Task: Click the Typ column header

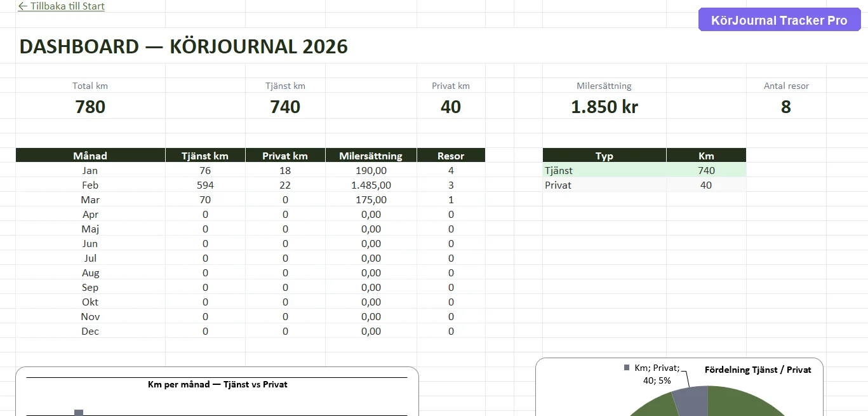Action: [604, 156]
